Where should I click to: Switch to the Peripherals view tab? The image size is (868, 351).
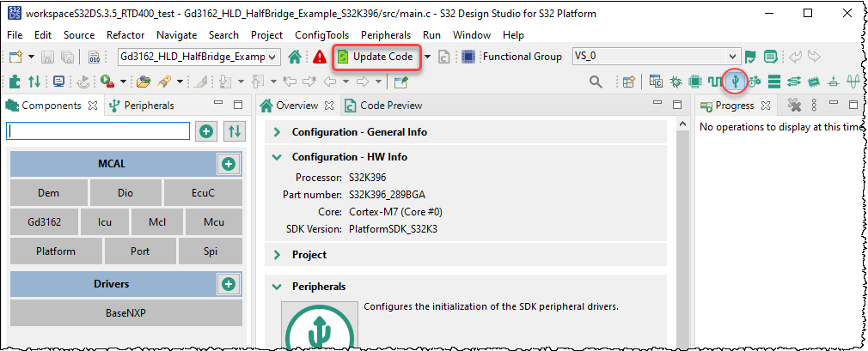point(142,106)
